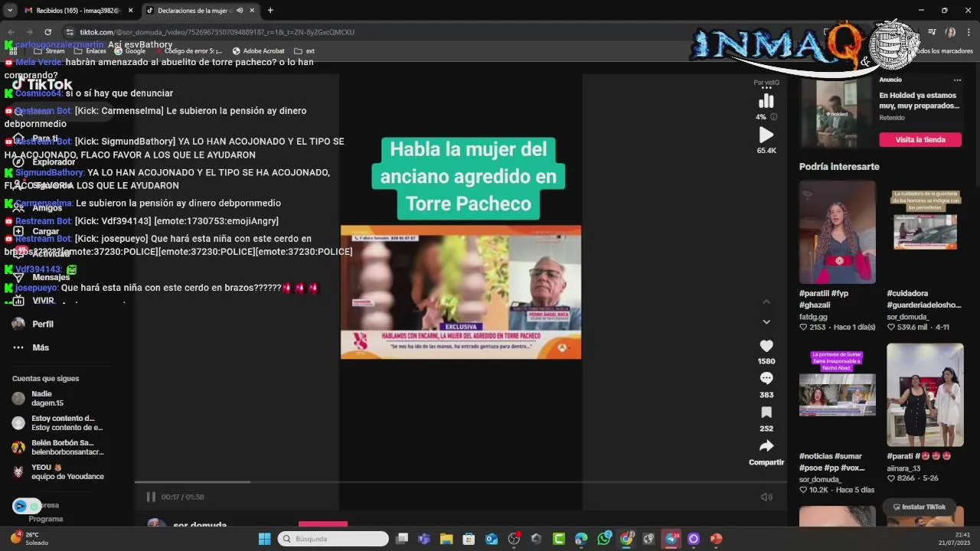Open the comments via the speech bubble icon
980x551 pixels.
point(766,378)
